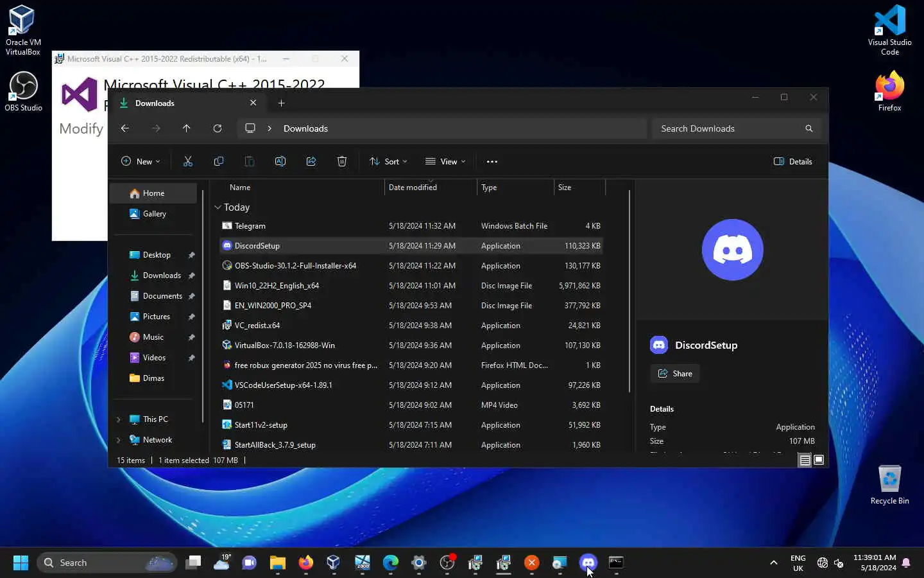Unpin Desktop from Quick access pin icon
The width and height of the screenshot is (924, 578).
[x=191, y=255]
